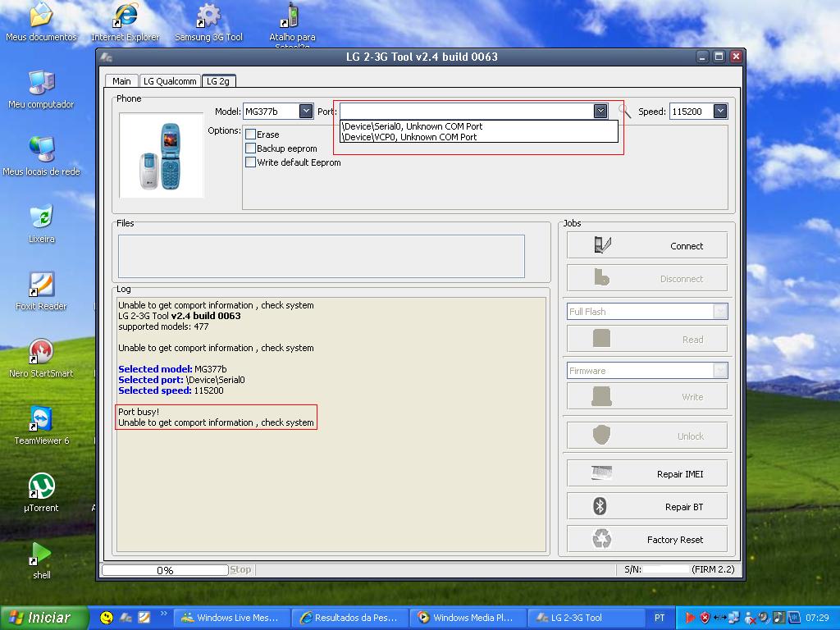The height and width of the screenshot is (630, 840).
Task: Click inside the empty Files list box
Action: click(x=322, y=256)
